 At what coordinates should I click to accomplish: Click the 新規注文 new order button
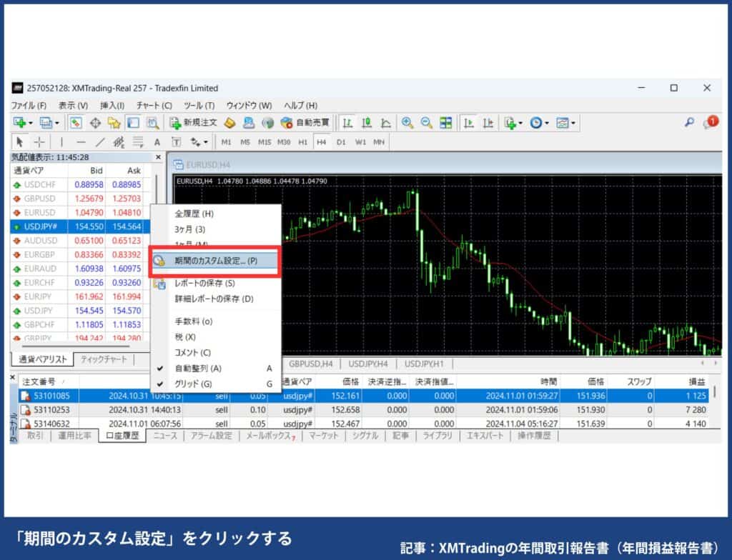194,123
